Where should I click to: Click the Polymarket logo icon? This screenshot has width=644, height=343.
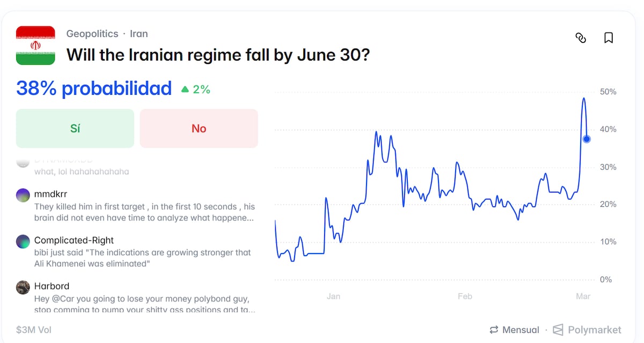point(558,330)
